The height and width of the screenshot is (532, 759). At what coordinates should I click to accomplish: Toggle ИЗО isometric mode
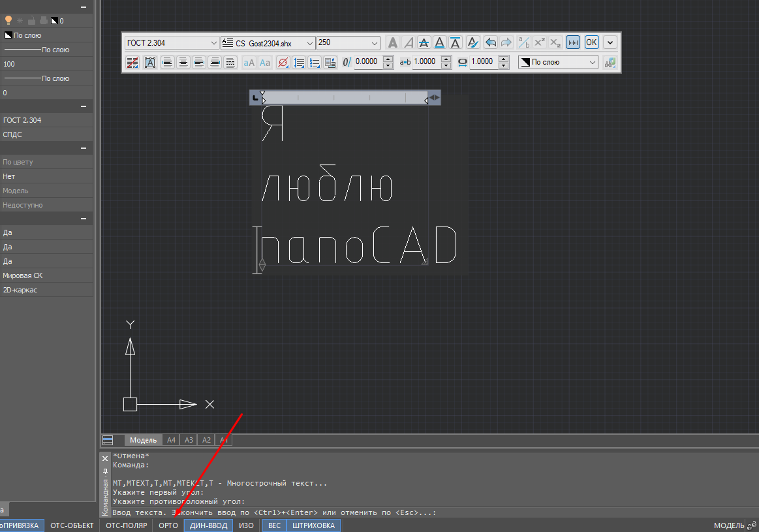(247, 525)
